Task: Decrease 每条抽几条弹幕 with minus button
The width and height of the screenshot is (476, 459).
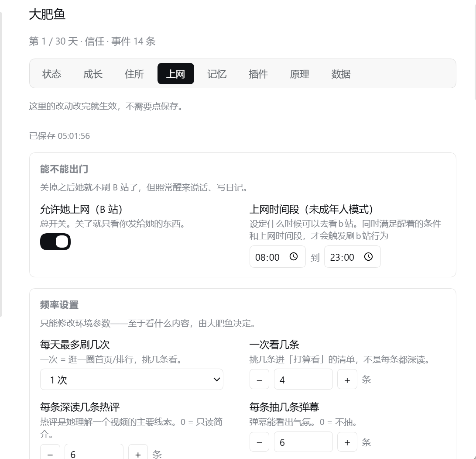Action: [259, 442]
